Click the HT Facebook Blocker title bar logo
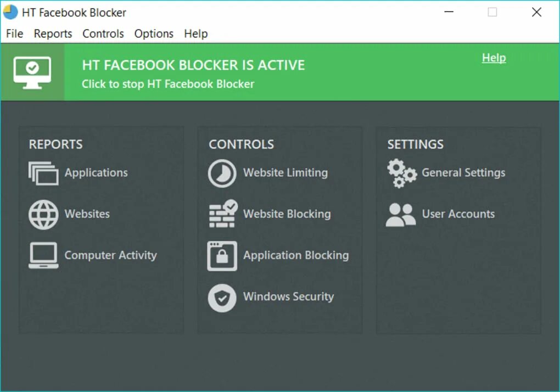Image resolution: width=560 pixels, height=392 pixels. click(10, 12)
